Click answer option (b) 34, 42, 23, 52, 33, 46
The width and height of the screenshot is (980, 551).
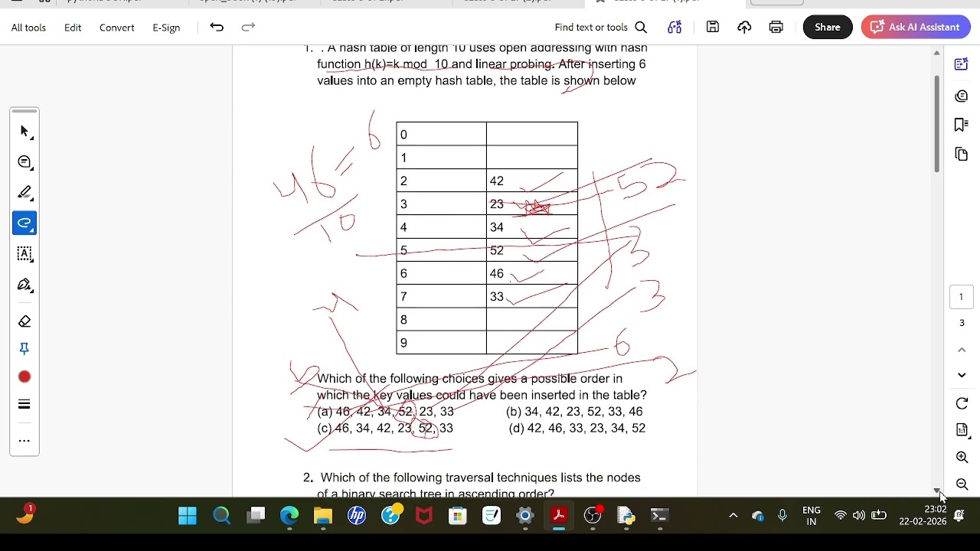pos(574,412)
